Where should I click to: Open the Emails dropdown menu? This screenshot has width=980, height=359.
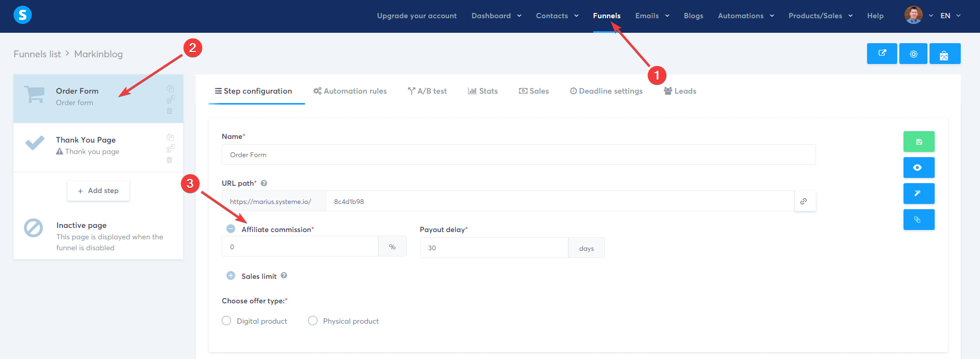click(x=653, y=16)
